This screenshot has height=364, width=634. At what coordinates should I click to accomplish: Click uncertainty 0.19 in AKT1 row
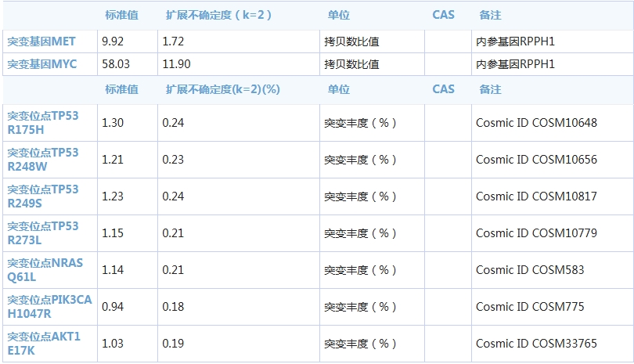[173, 344]
